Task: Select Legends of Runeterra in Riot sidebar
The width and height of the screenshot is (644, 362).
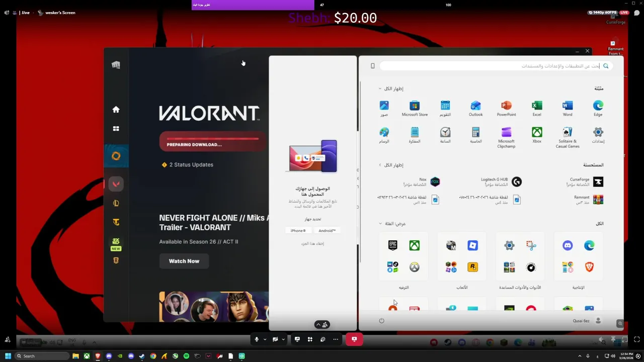Action: coord(116,260)
